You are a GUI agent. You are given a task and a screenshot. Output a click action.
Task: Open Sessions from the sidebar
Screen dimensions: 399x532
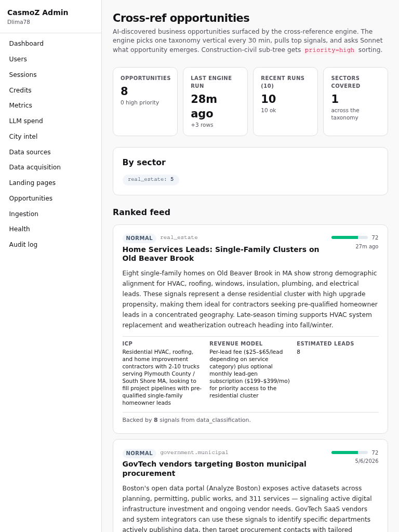[23, 75]
